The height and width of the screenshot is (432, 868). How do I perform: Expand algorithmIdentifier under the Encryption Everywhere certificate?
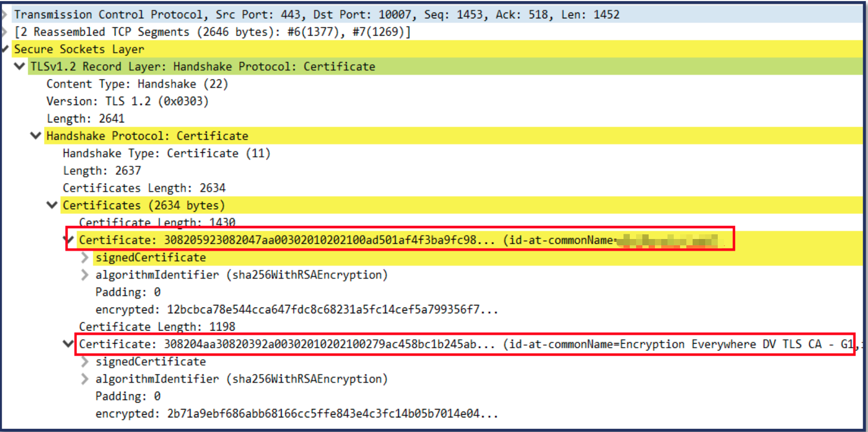(85, 379)
